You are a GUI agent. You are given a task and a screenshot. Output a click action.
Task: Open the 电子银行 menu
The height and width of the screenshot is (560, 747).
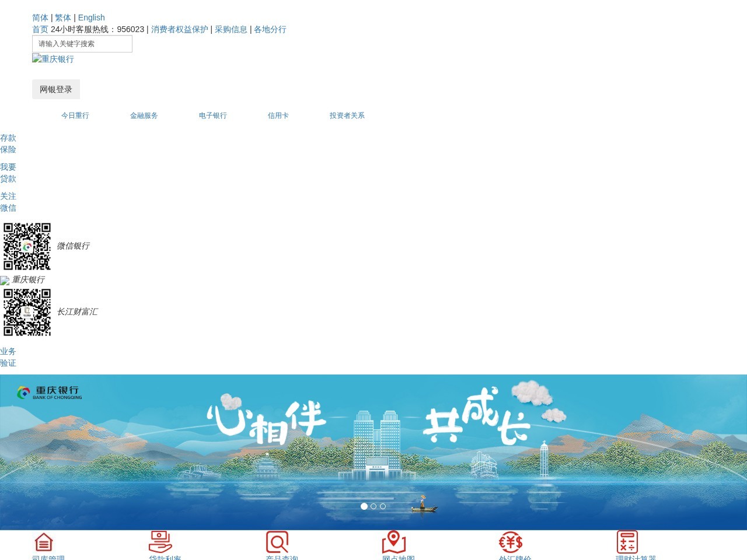point(213,116)
